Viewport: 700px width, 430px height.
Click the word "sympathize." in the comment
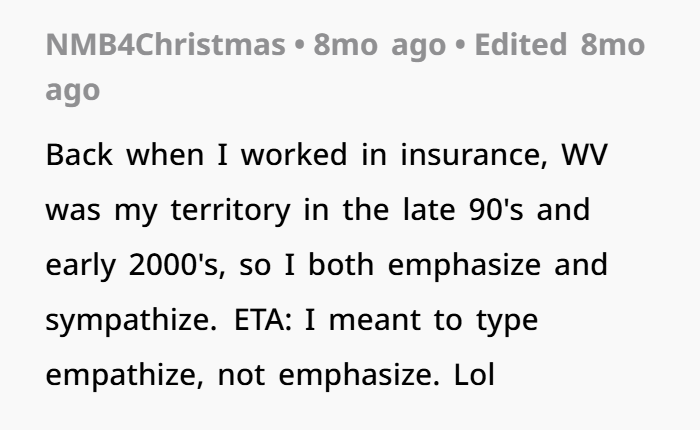click(131, 321)
